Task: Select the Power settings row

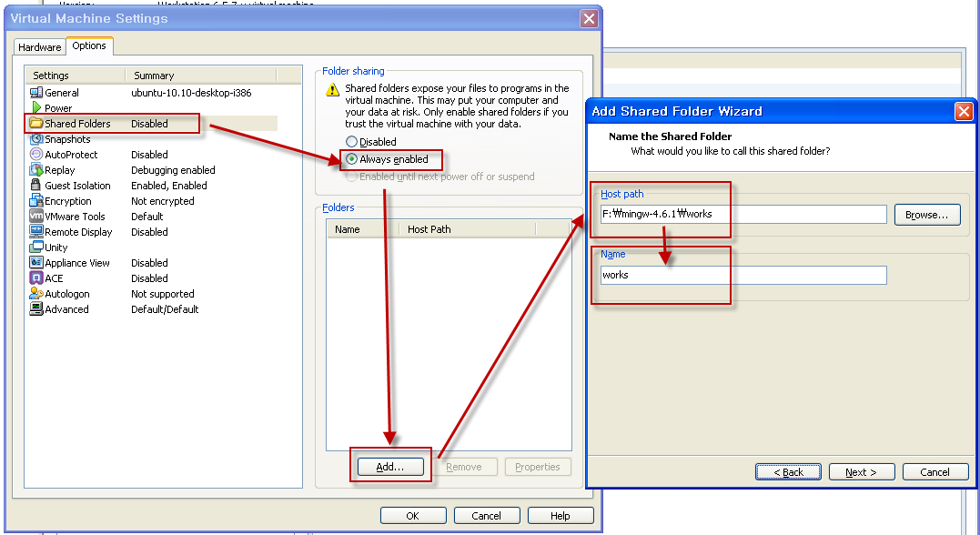Action: point(152,108)
